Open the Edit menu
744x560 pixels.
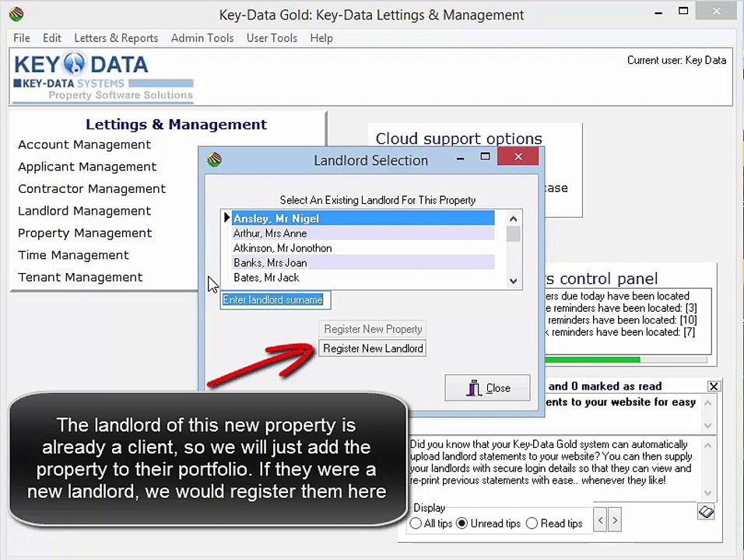coord(51,38)
